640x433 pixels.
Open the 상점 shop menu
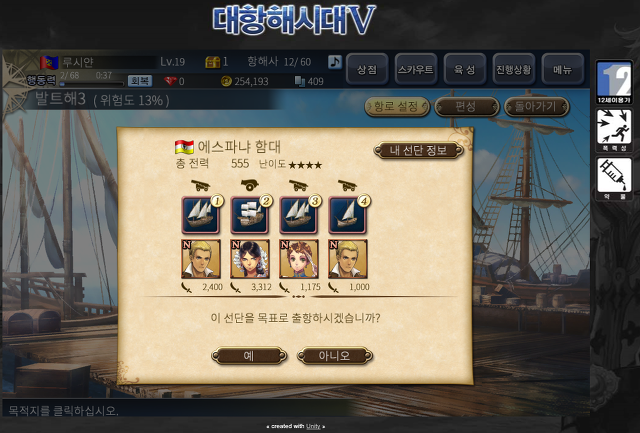tap(367, 69)
